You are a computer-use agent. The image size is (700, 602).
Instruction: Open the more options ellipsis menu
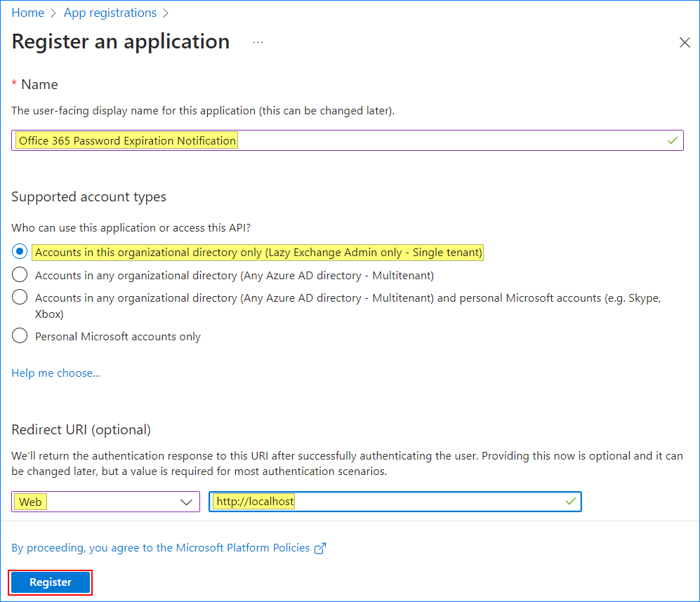[258, 42]
